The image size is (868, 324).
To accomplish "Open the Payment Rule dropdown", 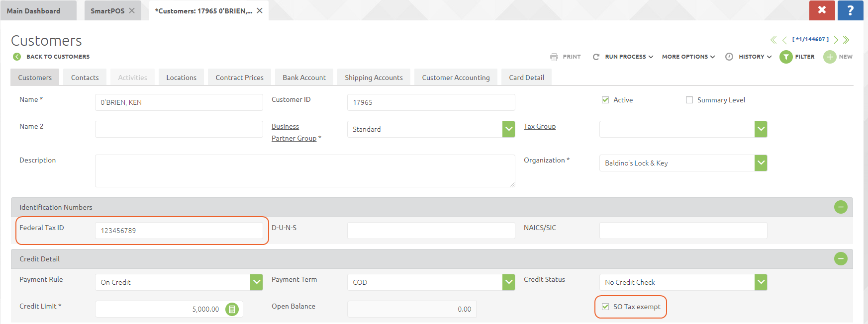I will pos(256,282).
